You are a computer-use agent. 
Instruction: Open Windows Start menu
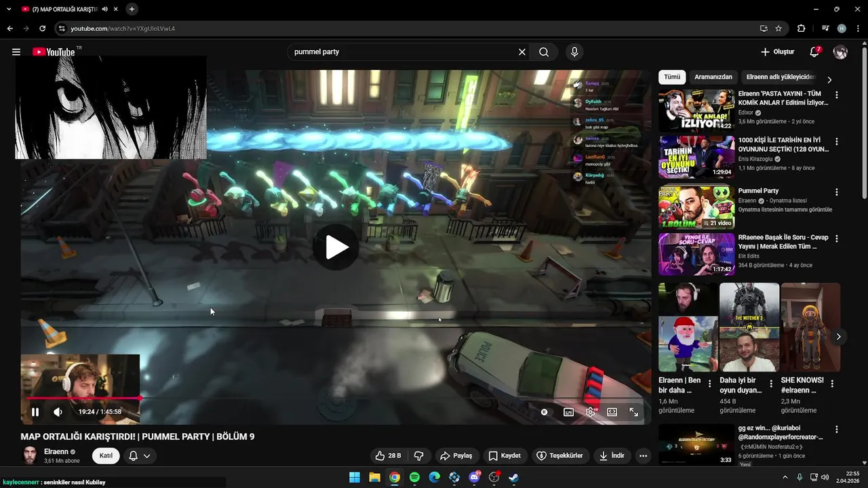click(355, 477)
